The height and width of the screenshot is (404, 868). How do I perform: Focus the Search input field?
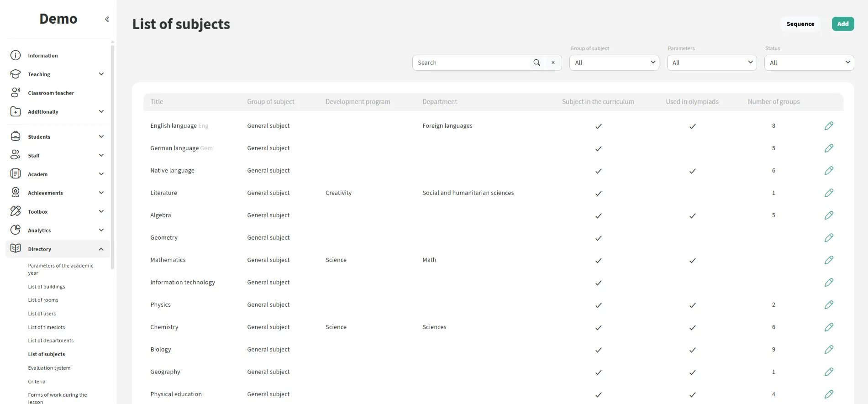click(470, 63)
